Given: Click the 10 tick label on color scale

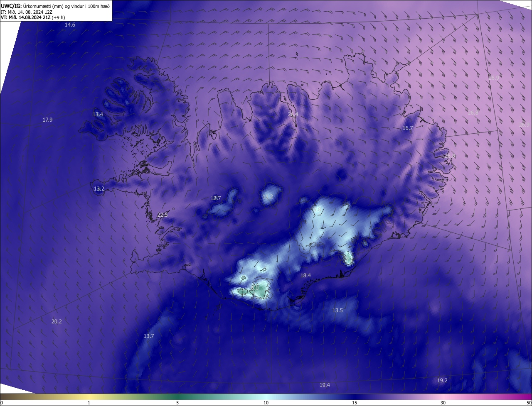Looking at the screenshot, I should (x=266, y=403).
